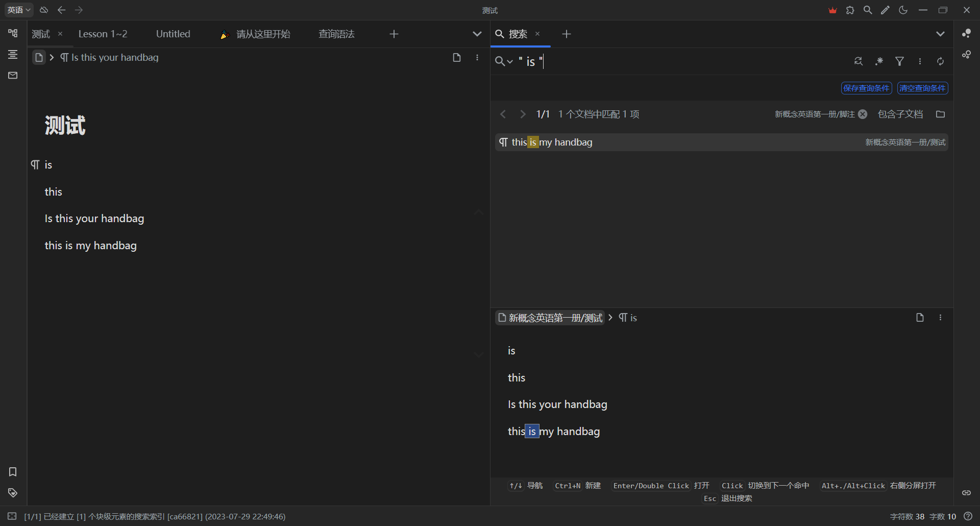The image size is (980, 526).
Task: Open the 英语 notebook dropdown
Action: pyautogui.click(x=19, y=10)
